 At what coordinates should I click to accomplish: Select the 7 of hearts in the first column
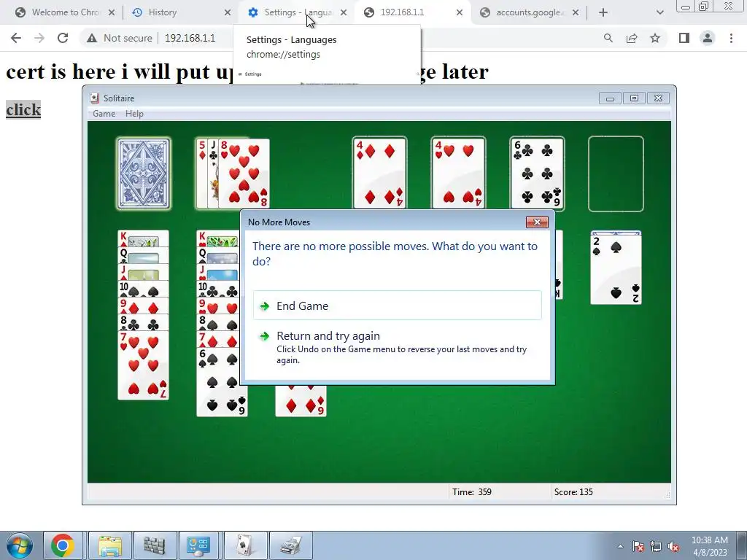[x=144, y=365]
